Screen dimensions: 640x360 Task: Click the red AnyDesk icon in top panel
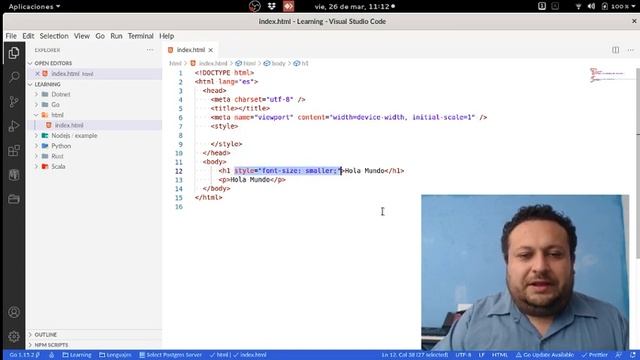coord(289,6)
